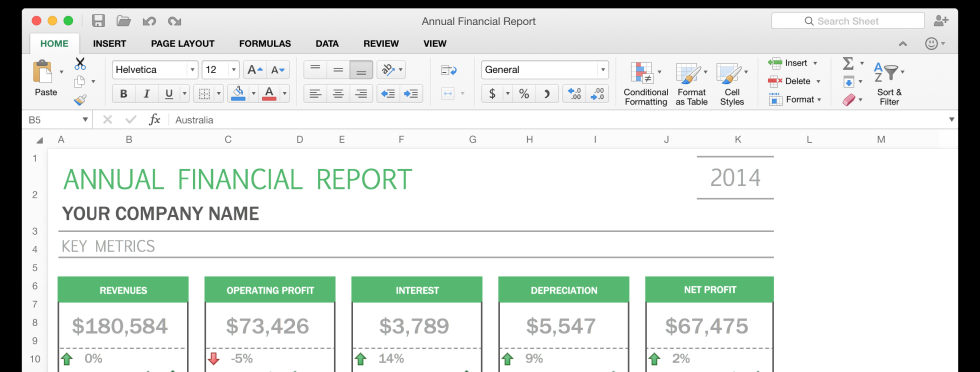
Task: Collapse the ribbon with the chevron
Action: click(902, 44)
